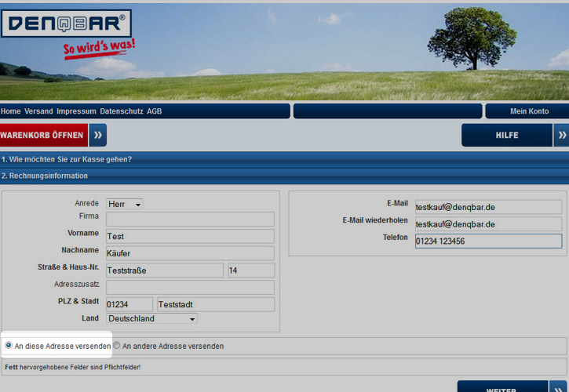The height and width of the screenshot is (392, 569).
Task: Focus the Telefon number field
Action: point(488,241)
